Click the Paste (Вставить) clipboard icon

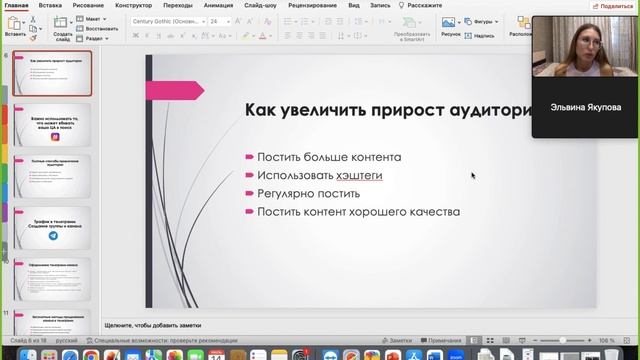coord(13,23)
